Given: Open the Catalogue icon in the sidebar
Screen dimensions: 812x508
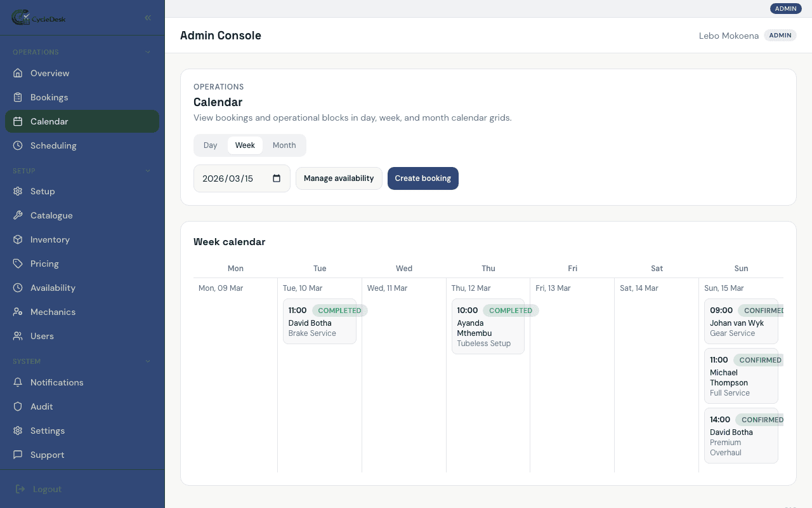Looking at the screenshot, I should tap(18, 215).
